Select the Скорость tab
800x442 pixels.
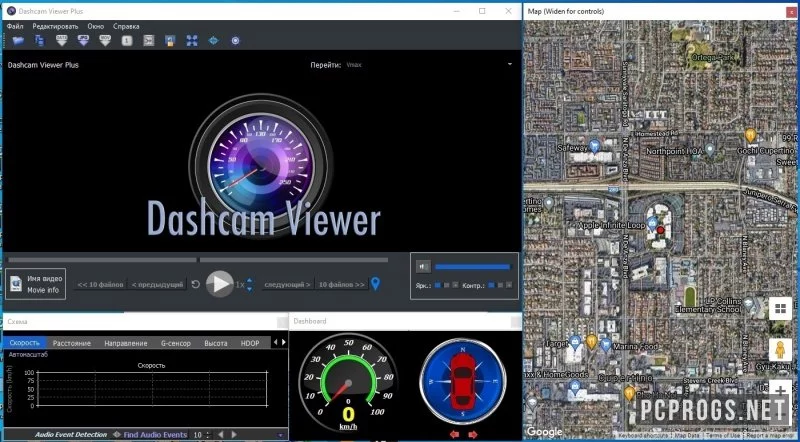pos(24,343)
